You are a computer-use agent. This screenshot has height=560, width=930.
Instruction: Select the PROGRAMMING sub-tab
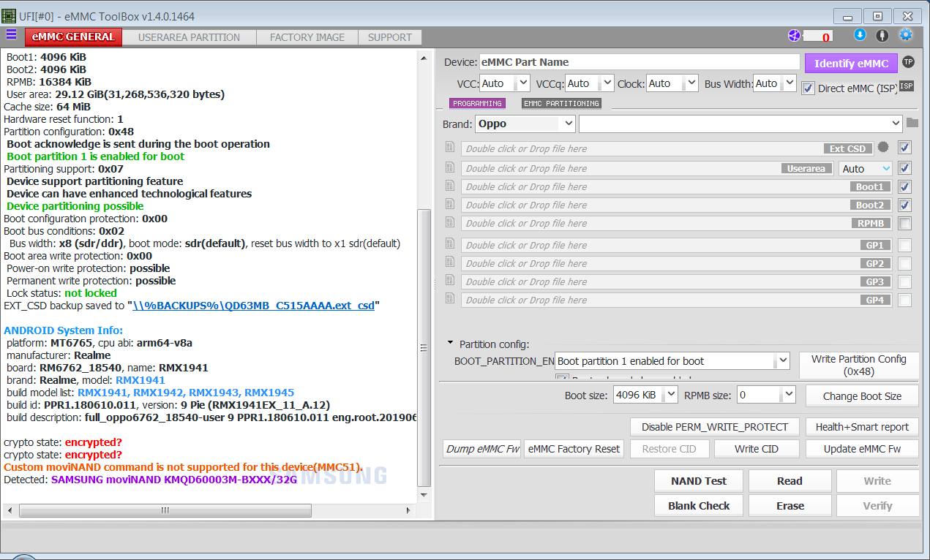click(x=477, y=103)
